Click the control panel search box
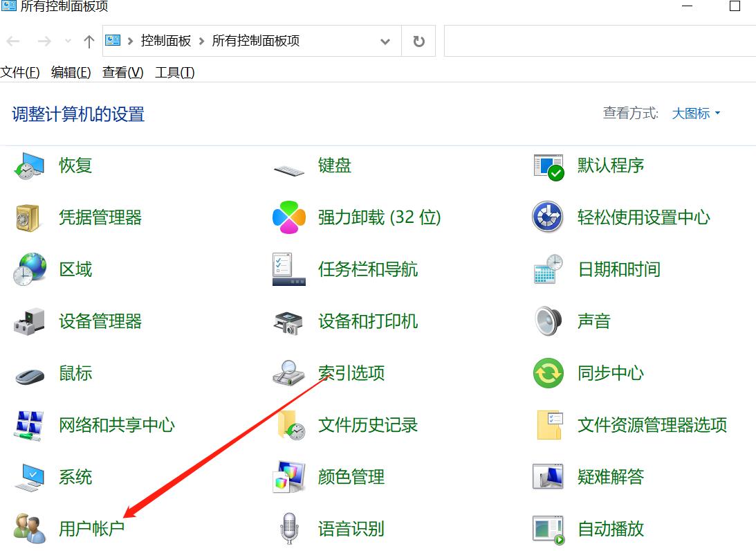 [x=599, y=42]
